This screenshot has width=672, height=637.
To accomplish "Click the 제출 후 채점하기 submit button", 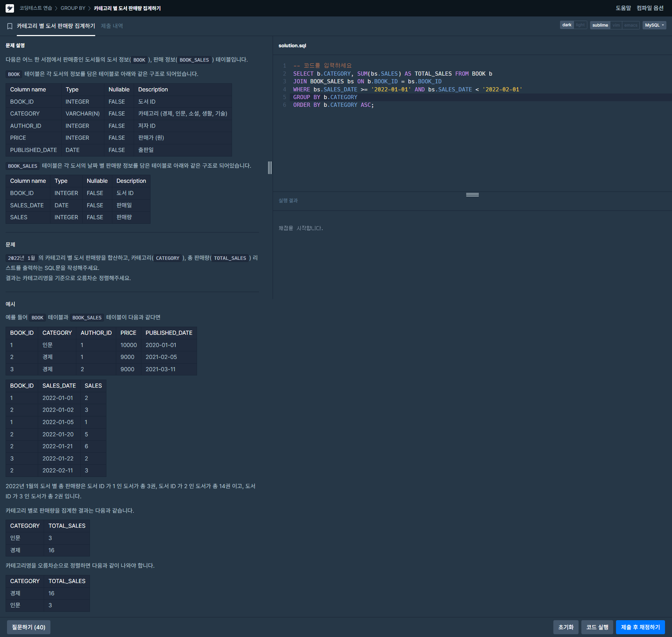I will pyautogui.click(x=640, y=627).
